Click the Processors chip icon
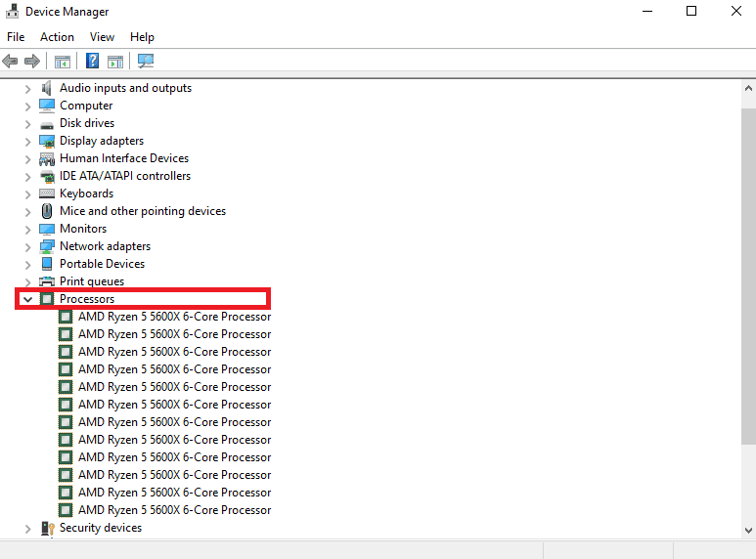Screen dimensions: 756x559 47,299
